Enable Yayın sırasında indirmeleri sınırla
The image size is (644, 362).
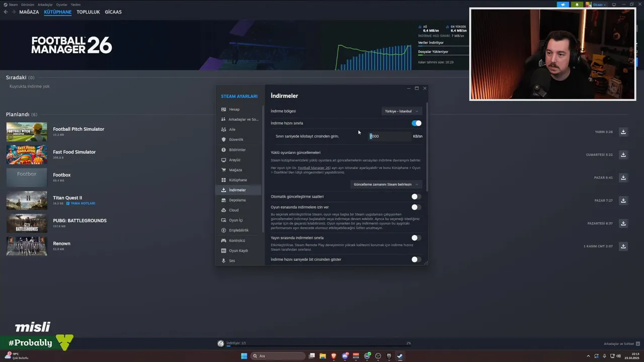[x=416, y=238]
